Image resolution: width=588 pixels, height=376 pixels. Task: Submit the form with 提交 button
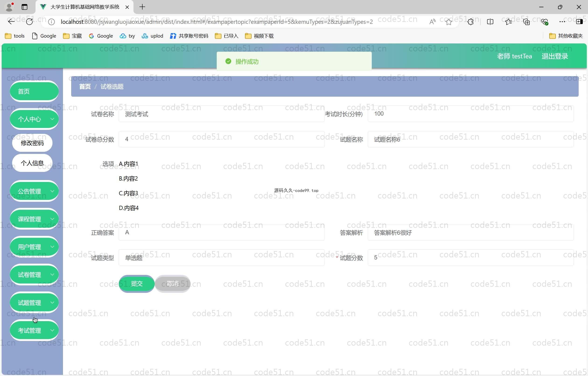pyautogui.click(x=136, y=284)
